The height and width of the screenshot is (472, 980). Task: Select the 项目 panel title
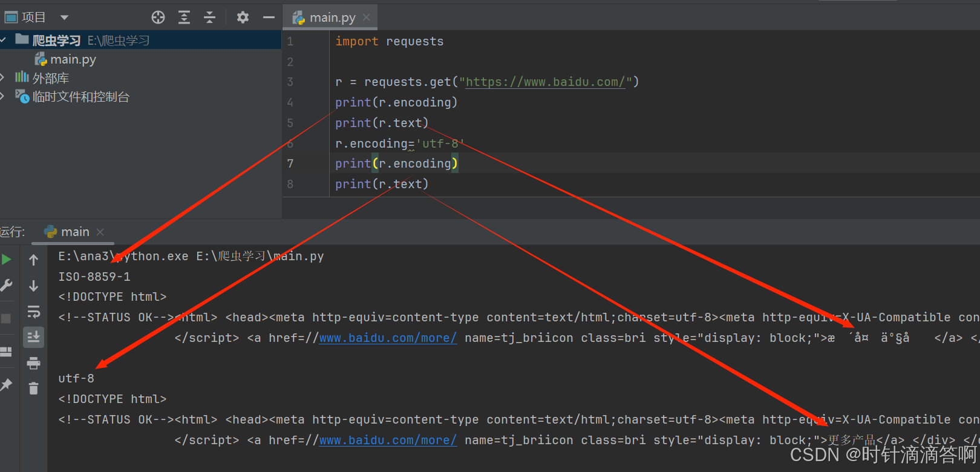pos(33,18)
